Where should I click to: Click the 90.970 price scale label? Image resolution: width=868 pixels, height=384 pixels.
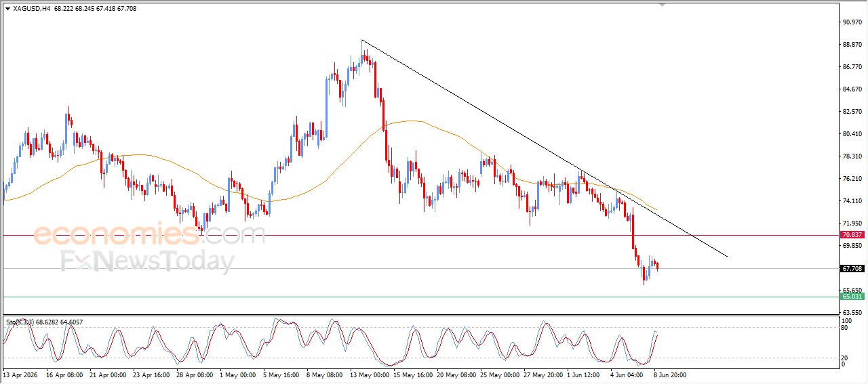coord(852,22)
